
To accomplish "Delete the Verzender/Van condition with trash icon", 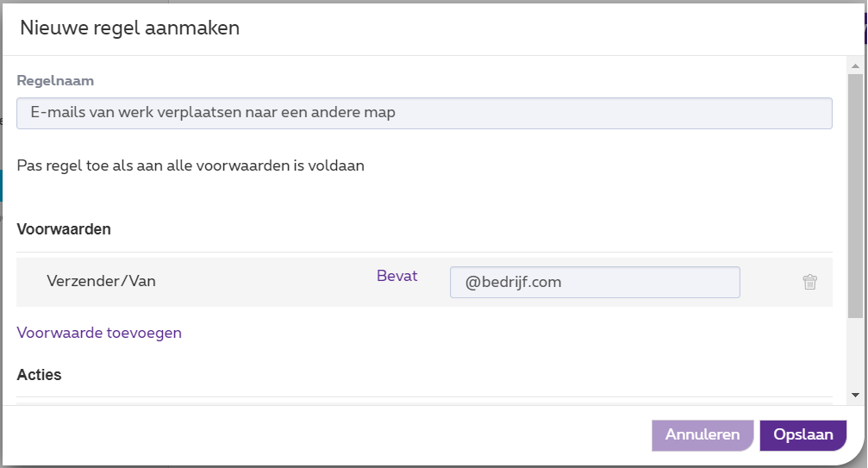I will pyautogui.click(x=809, y=282).
